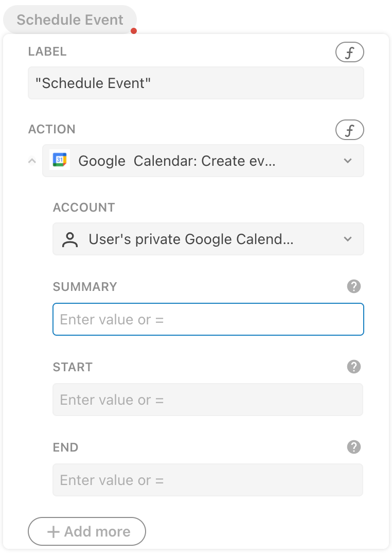Show help for the SUMMARY field

click(x=354, y=286)
